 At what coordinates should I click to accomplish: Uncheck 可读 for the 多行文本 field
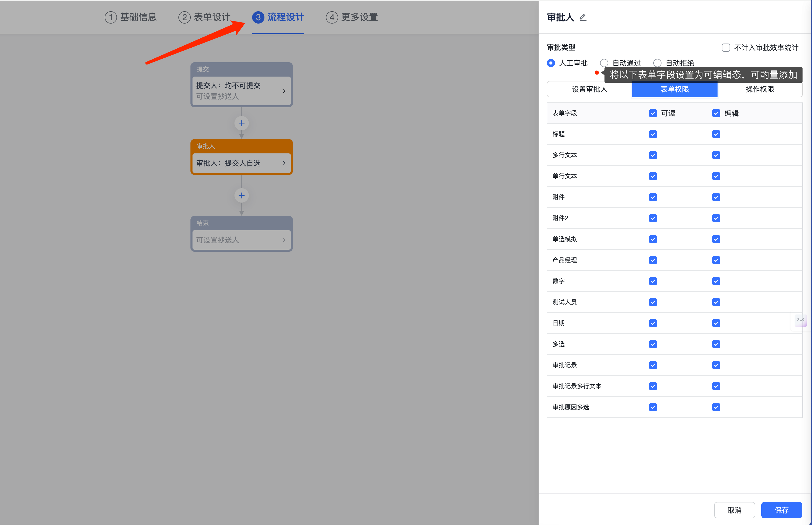pos(653,155)
